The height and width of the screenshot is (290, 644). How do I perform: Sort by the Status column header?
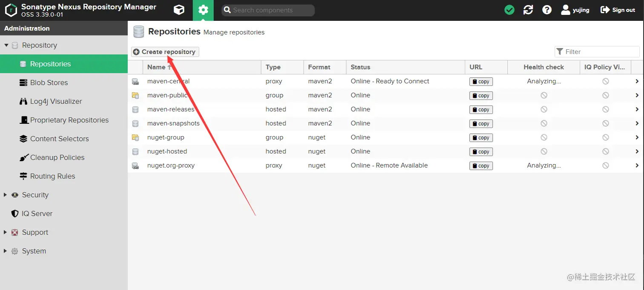[405, 67]
